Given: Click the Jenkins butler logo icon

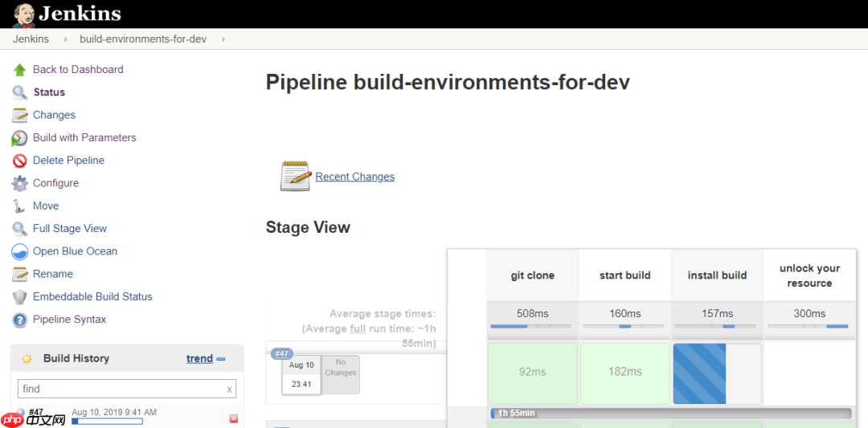Looking at the screenshot, I should [x=23, y=14].
